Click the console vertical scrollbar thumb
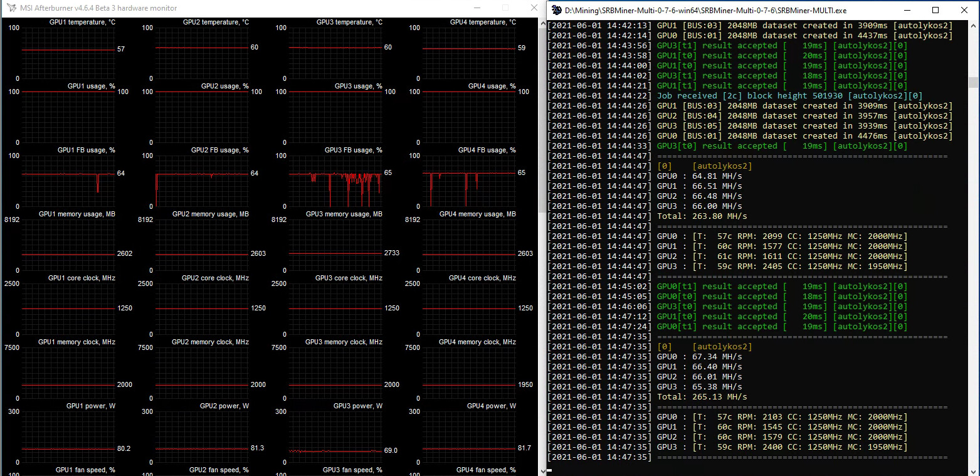This screenshot has height=476, width=980. [973, 82]
